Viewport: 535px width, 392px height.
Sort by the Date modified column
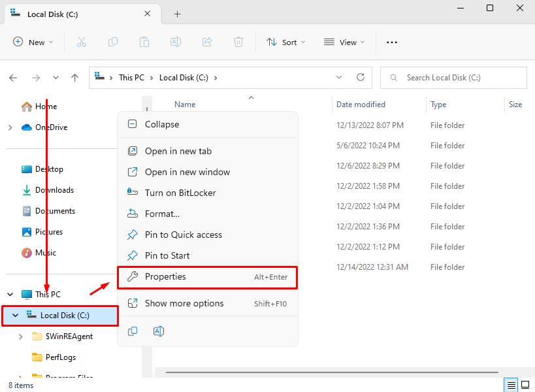tap(361, 105)
